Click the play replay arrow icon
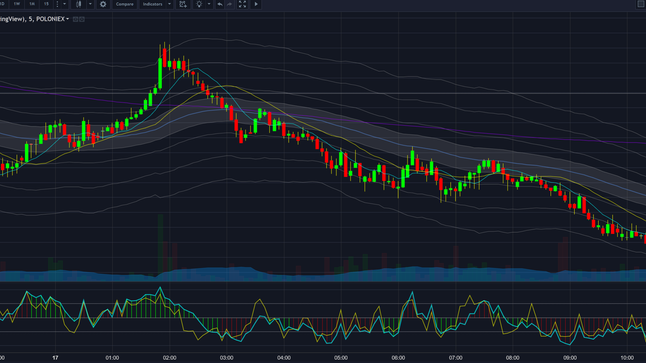This screenshot has width=646, height=363. [x=256, y=4]
